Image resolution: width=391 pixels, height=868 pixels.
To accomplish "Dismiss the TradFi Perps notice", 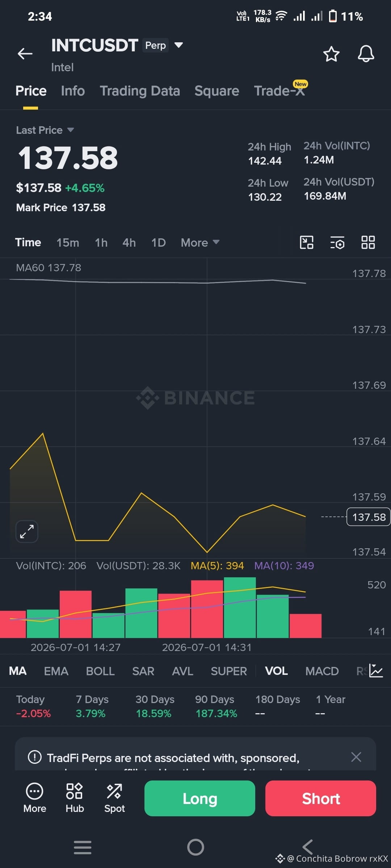I will pyautogui.click(x=356, y=757).
